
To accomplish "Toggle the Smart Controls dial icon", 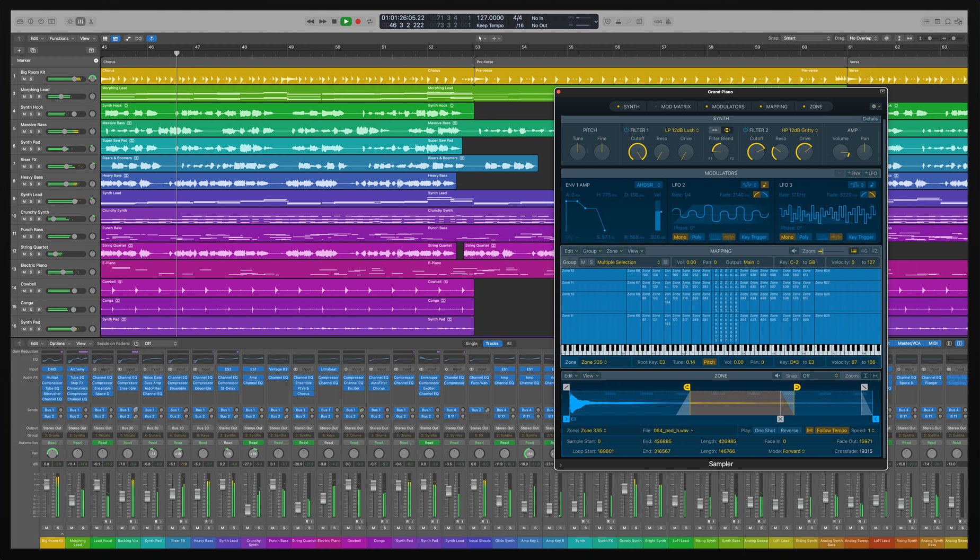I will (69, 22).
